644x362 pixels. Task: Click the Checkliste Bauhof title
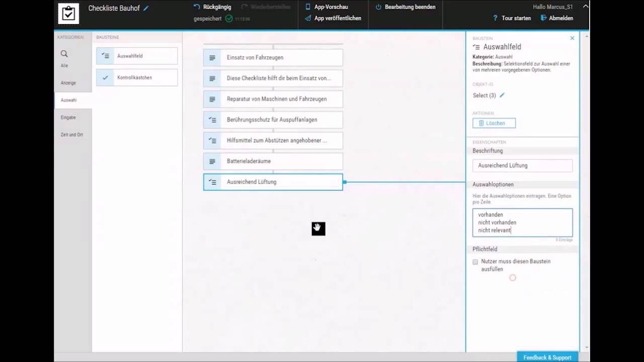click(x=114, y=9)
